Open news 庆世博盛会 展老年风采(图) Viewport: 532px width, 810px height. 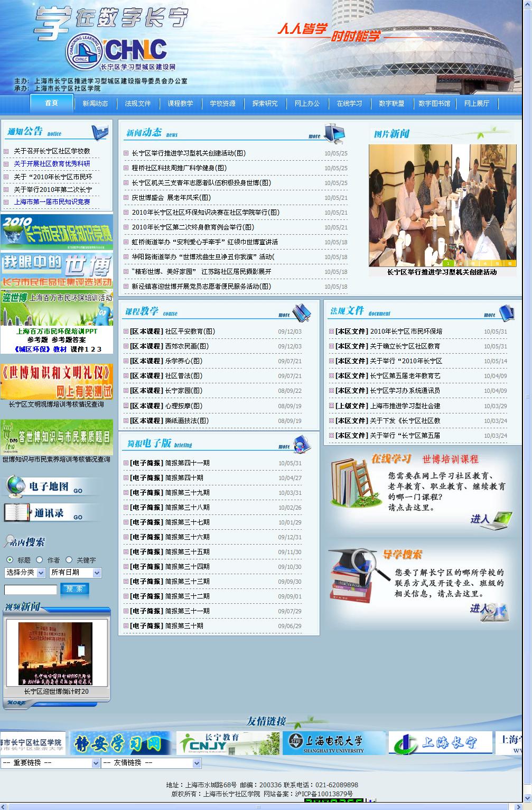click(x=171, y=198)
